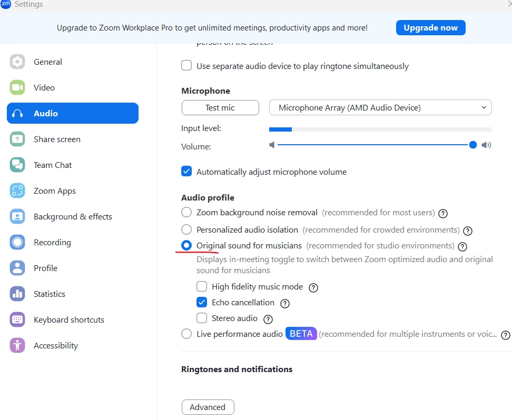Click the Ringtones and notifications heading
Screen dimensions: 512x420
tap(237, 369)
